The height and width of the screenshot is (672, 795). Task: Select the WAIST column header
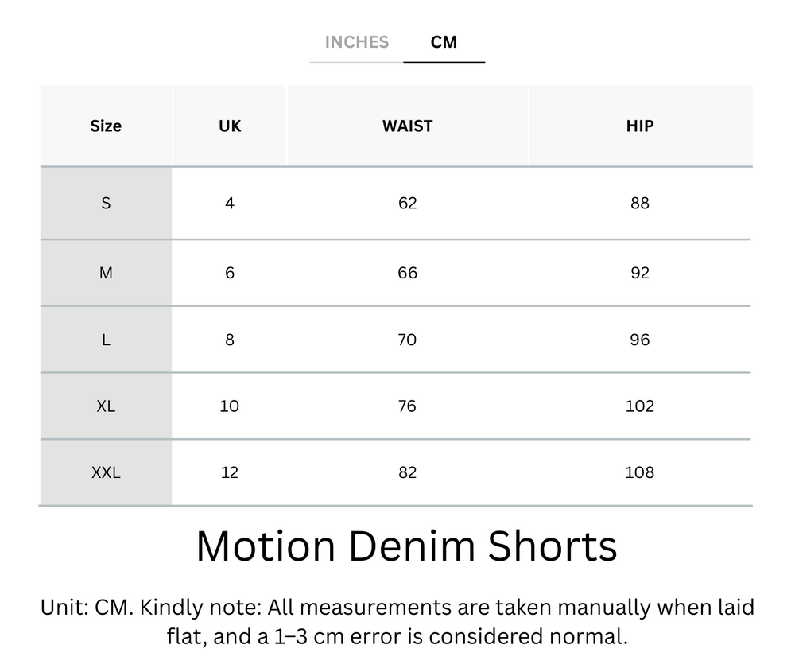click(x=406, y=126)
